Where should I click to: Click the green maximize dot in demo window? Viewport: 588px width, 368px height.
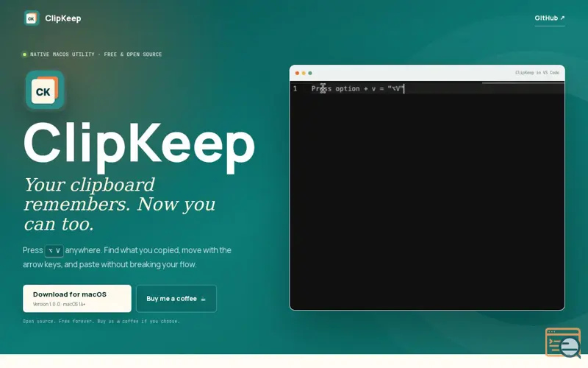(309, 73)
